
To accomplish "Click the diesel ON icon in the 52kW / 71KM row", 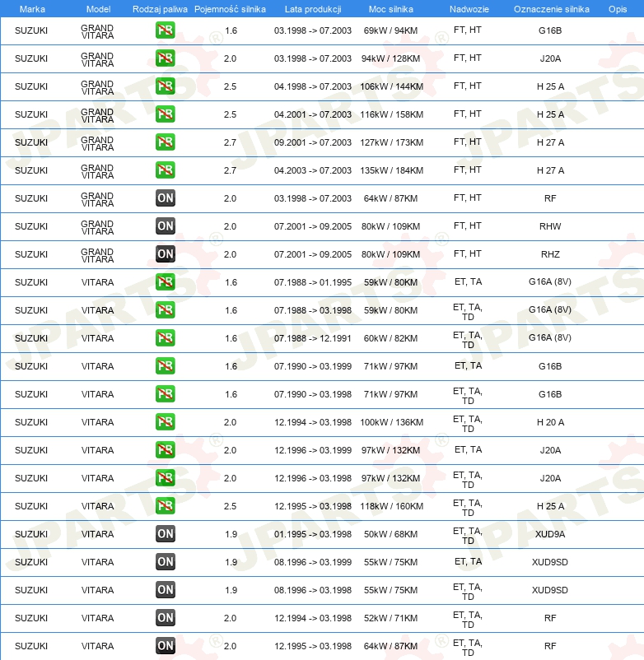I will point(165,618).
